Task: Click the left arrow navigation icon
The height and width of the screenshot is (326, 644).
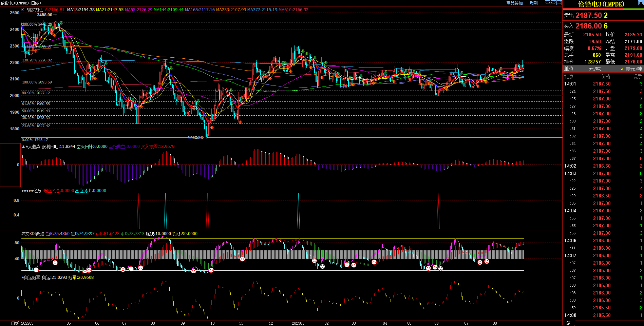Action: click(x=547, y=3)
